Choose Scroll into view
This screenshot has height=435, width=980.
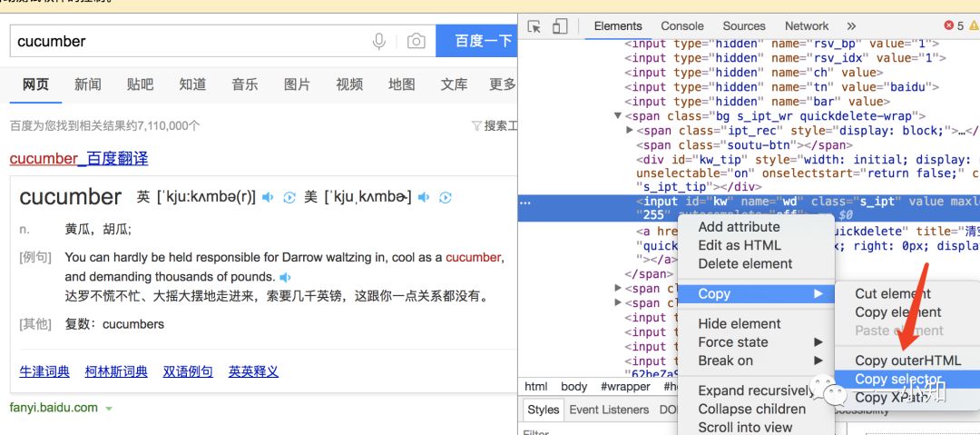(745, 428)
